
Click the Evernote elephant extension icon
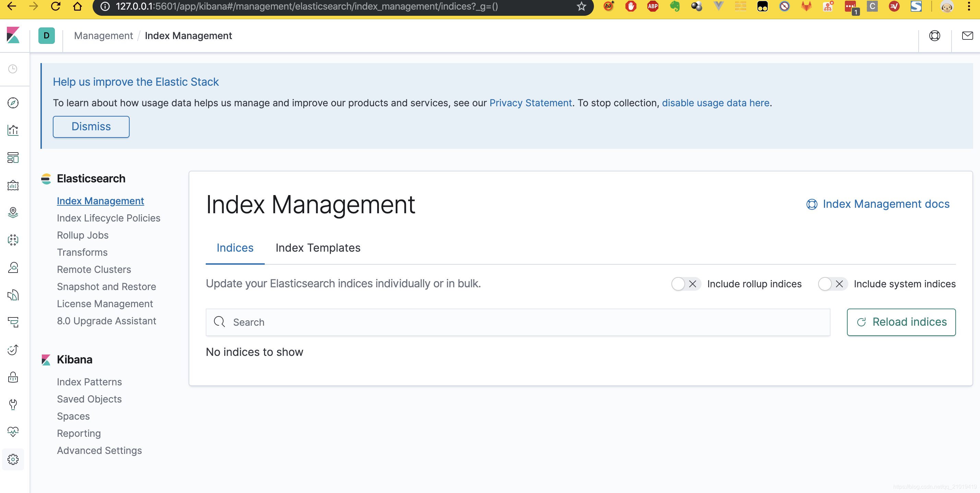tap(675, 6)
